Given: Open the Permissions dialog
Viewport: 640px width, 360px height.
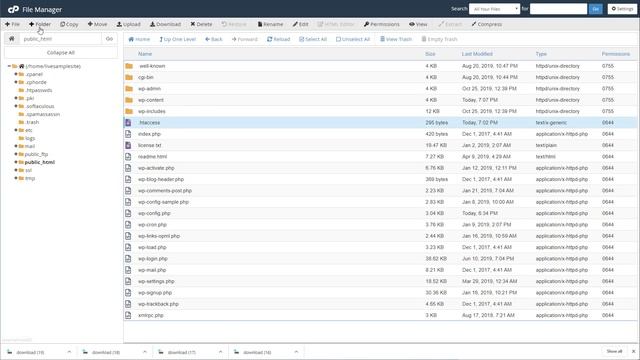Looking at the screenshot, I should (x=382, y=24).
